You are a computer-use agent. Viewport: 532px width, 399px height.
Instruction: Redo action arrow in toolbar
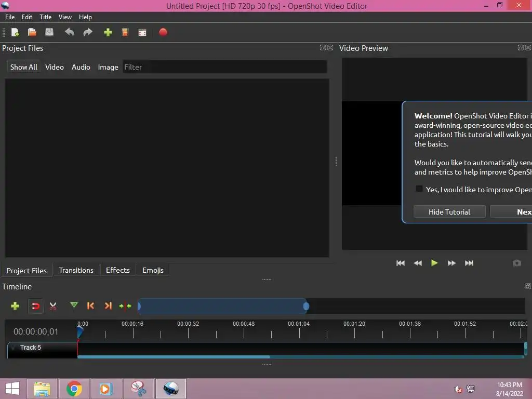pos(88,32)
